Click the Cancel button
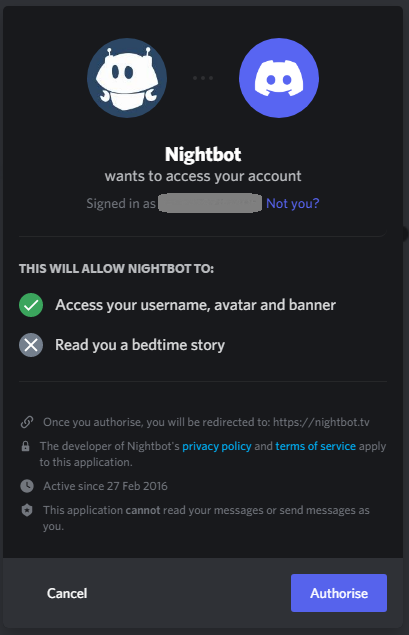The height and width of the screenshot is (635, 409). coord(67,593)
